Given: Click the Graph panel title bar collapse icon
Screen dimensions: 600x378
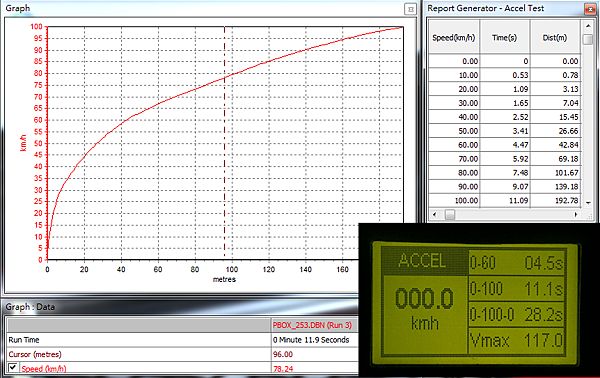Looking at the screenshot, I should 410,9.
